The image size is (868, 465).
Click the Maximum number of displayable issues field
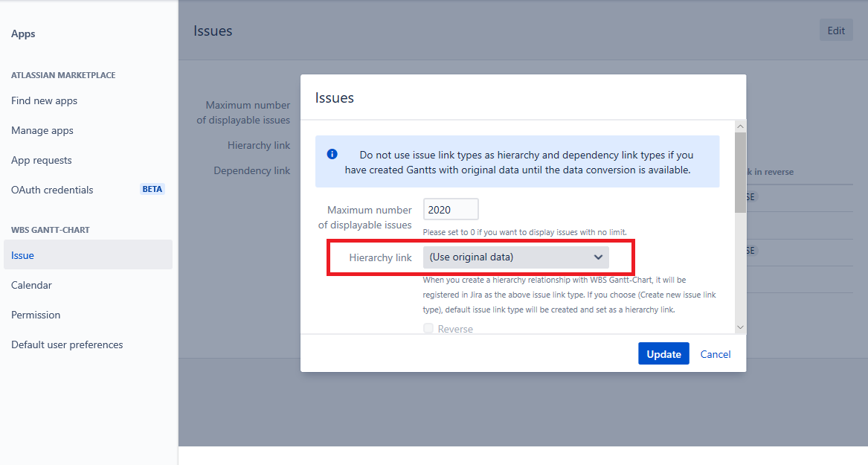coord(451,210)
